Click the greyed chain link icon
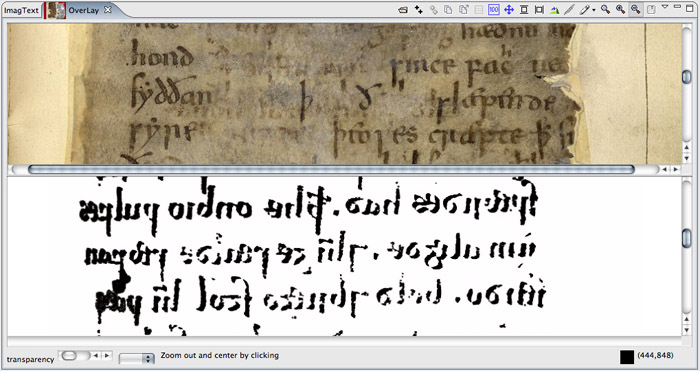The width and height of the screenshot is (700, 371). (x=433, y=10)
